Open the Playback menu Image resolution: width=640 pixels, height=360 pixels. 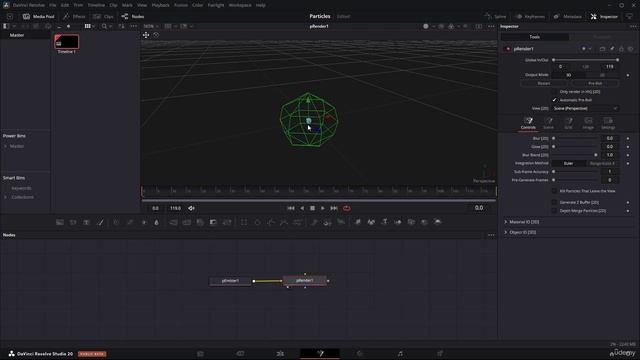point(160,5)
